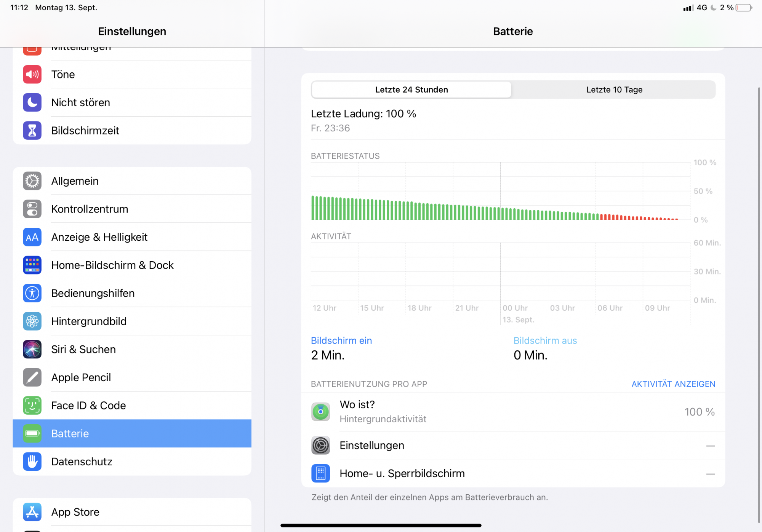Tap the Face ID & Code icon
762x532 pixels.
tap(32, 406)
